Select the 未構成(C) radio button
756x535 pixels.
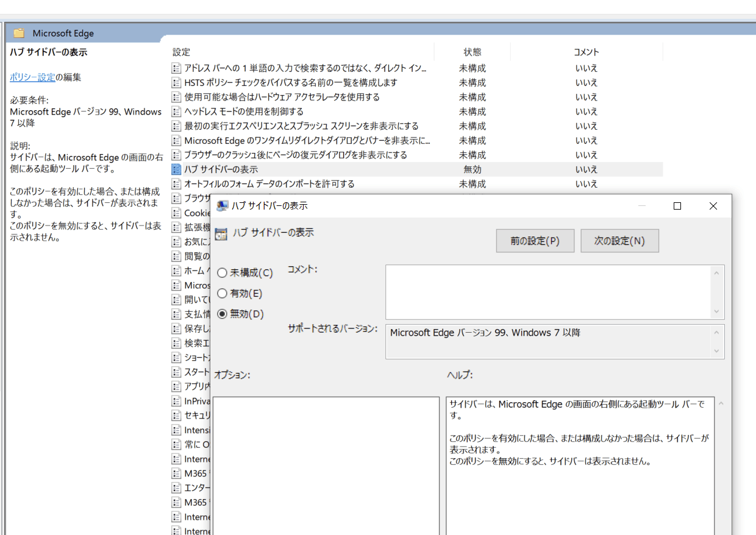pyautogui.click(x=222, y=273)
